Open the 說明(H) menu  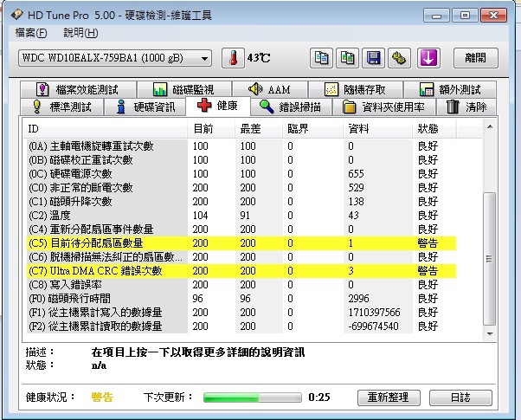[80, 33]
